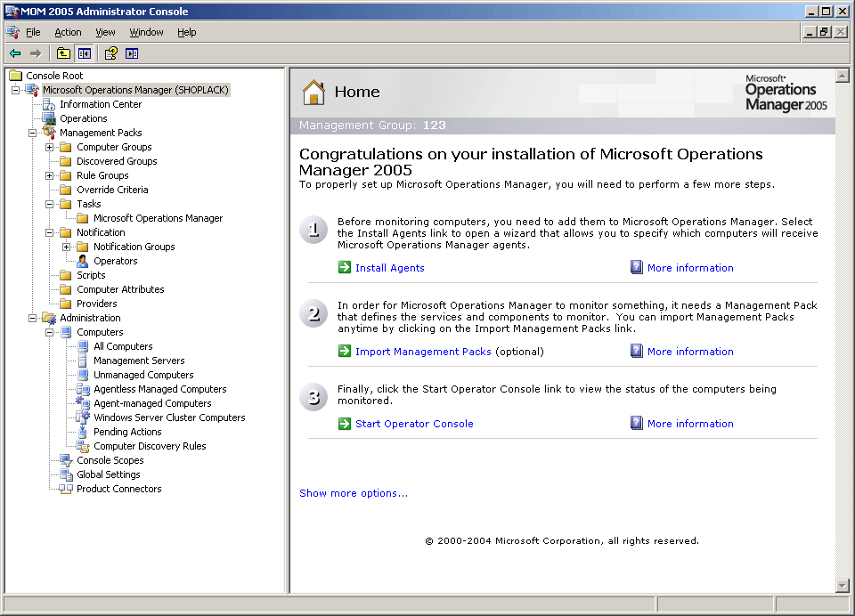This screenshot has width=855, height=616.
Task: Click the Agentless Managed Computers icon
Action: point(83,389)
